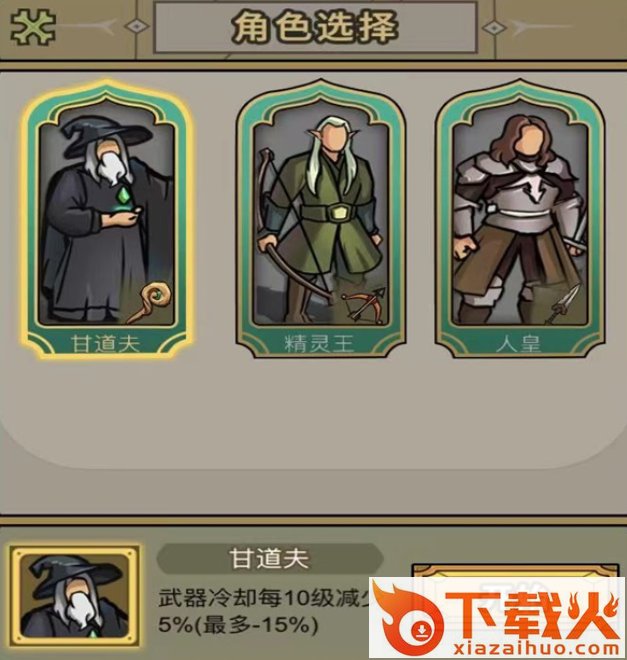This screenshot has height=660, width=627.
Task: Select the 甘道夫 wizard character card
Action: [107, 219]
